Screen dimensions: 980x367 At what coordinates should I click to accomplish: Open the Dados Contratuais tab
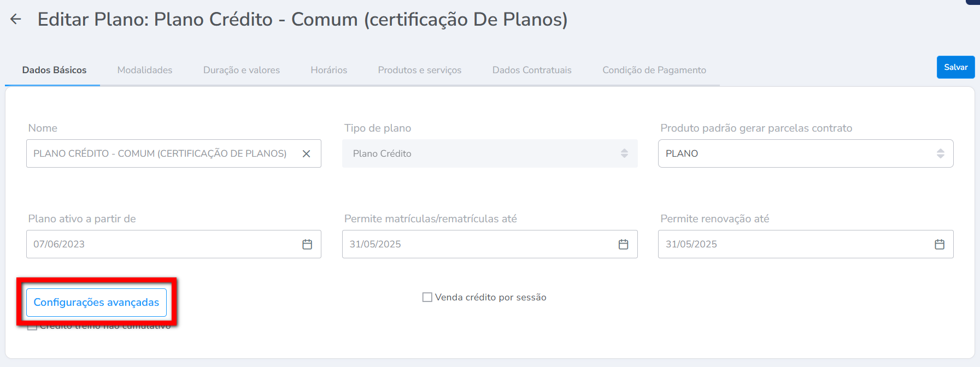click(532, 70)
